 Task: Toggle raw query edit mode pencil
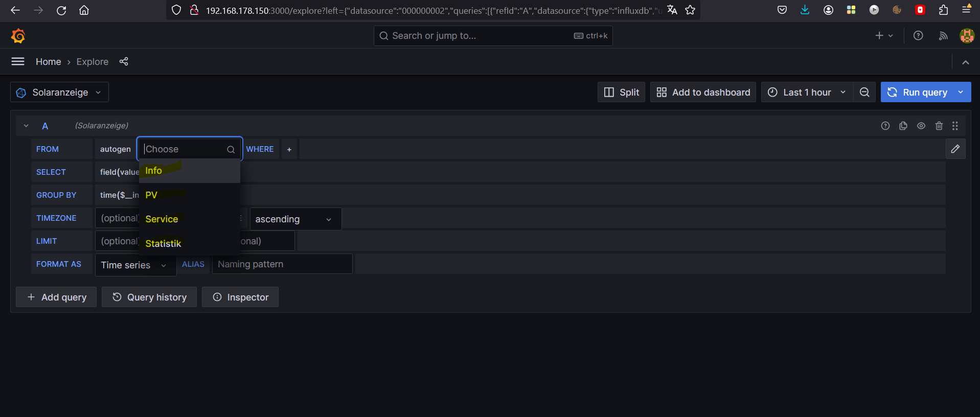(955, 149)
